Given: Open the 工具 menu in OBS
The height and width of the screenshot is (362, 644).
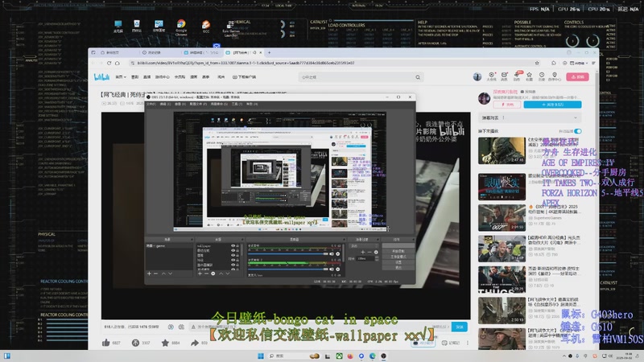Looking at the screenshot, I should (237, 105).
